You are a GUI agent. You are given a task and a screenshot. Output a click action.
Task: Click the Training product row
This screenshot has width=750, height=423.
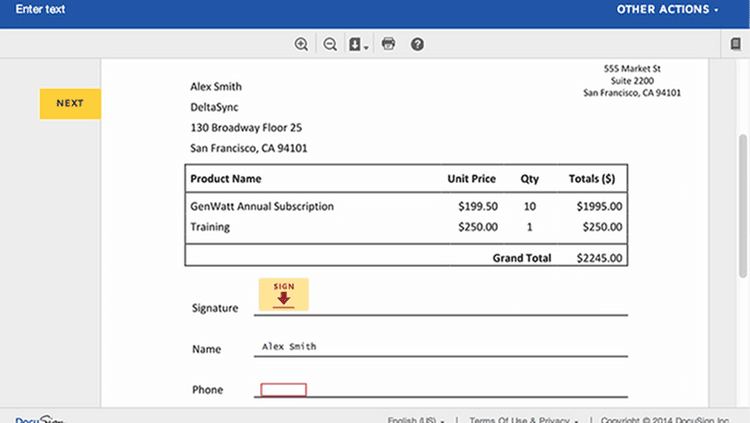[210, 227]
